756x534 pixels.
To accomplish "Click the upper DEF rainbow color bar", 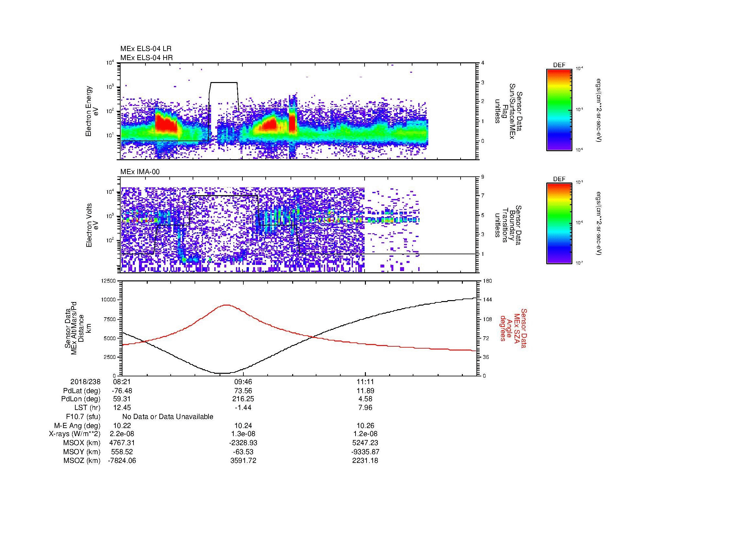I will tap(559, 110).
